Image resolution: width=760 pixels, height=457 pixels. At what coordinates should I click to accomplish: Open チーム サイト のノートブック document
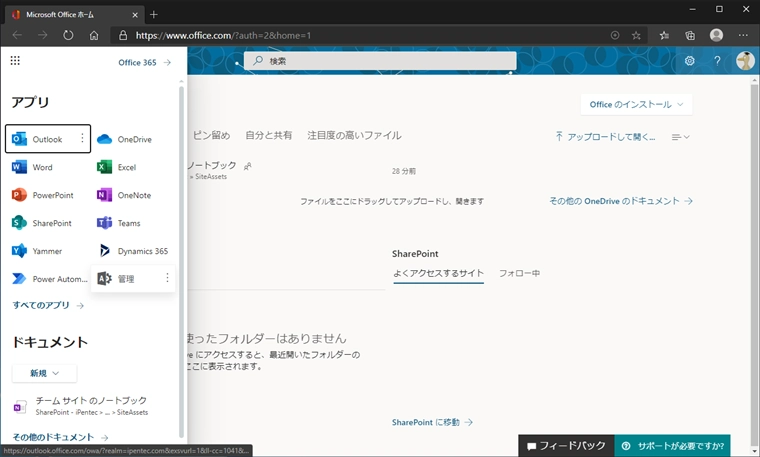80,406
